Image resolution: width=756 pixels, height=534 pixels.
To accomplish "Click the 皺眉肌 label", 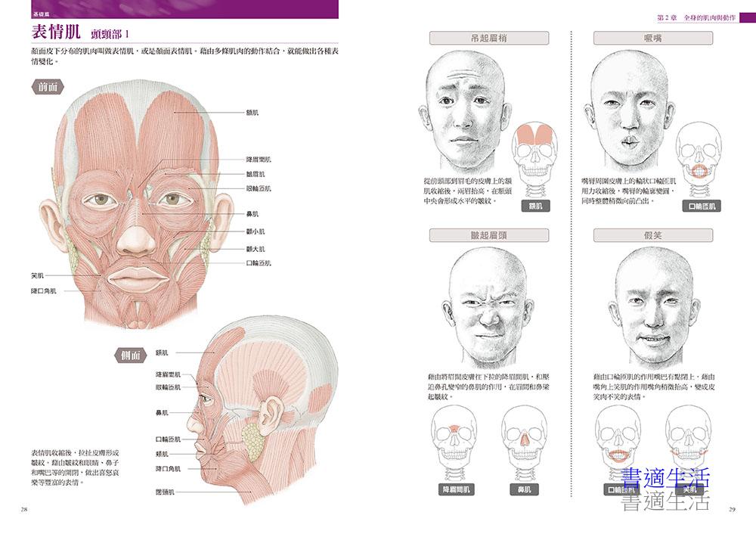I will (256, 174).
